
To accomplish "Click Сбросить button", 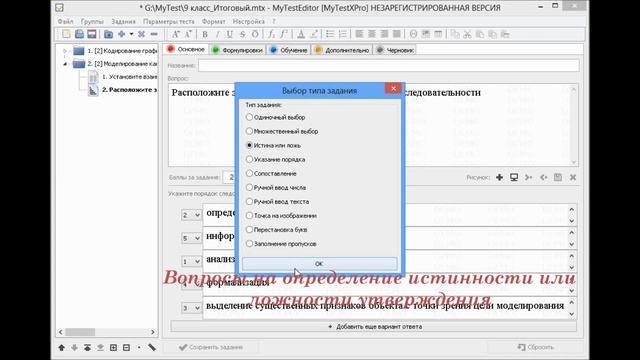I will (x=536, y=347).
